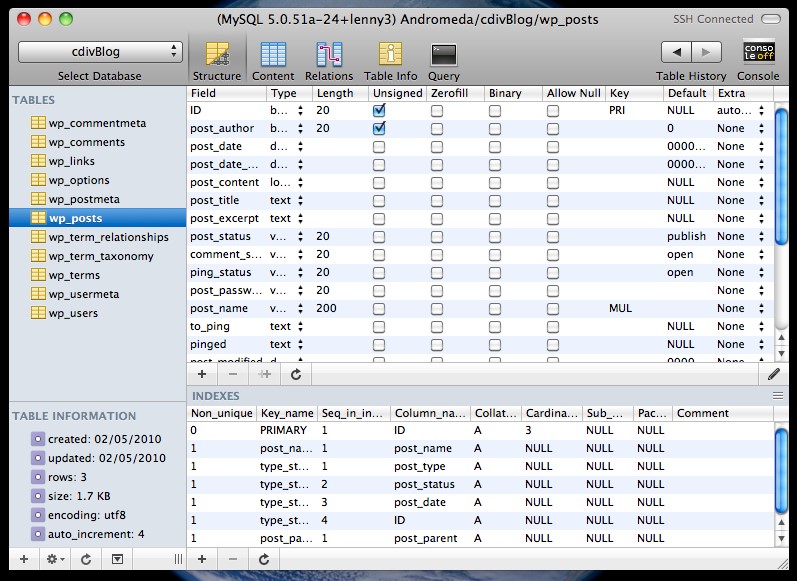Refresh the tables list
Image resolution: width=797 pixels, height=581 pixels.
pyautogui.click(x=86, y=559)
